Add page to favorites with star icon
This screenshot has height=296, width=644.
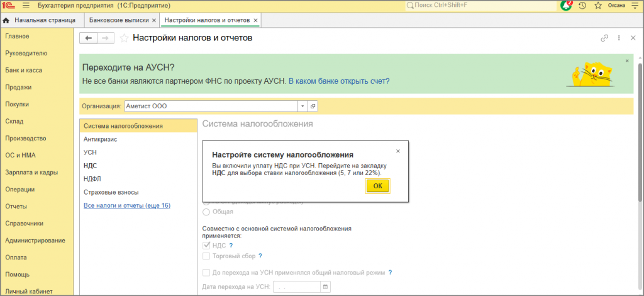click(x=124, y=38)
